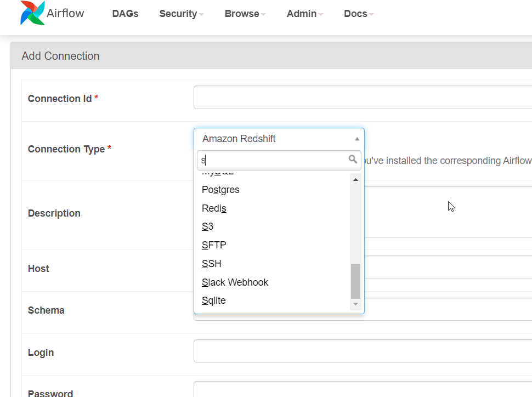Focus the Connection Id field

click(363, 98)
